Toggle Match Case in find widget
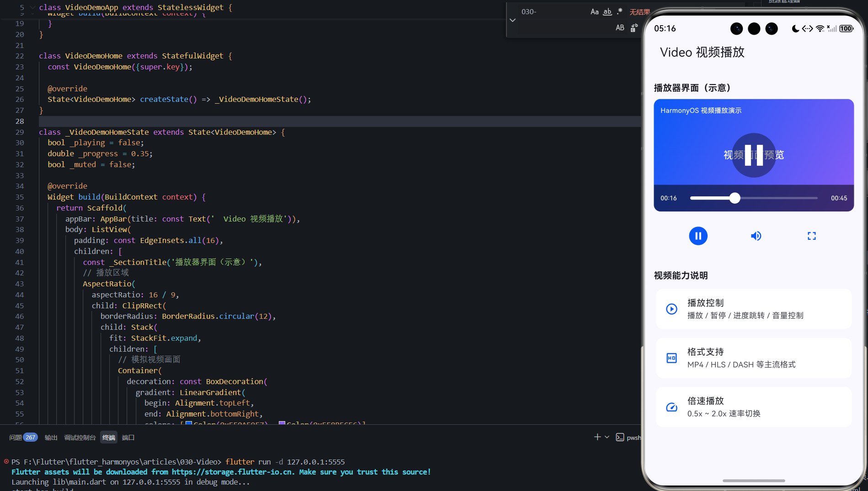The image size is (868, 491). tap(595, 12)
